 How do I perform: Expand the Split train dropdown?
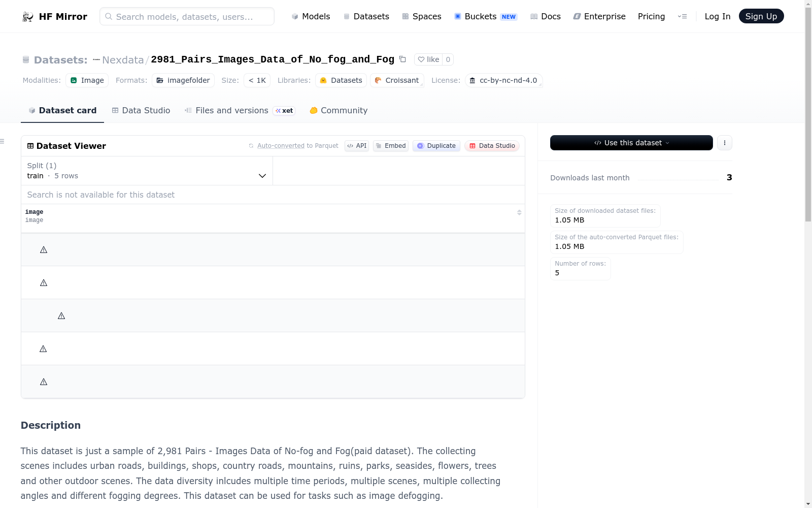point(147,171)
